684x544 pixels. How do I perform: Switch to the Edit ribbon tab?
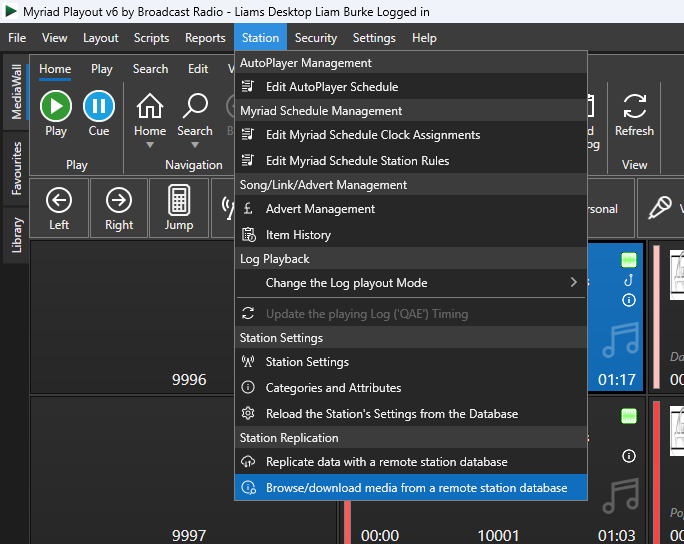coord(198,69)
